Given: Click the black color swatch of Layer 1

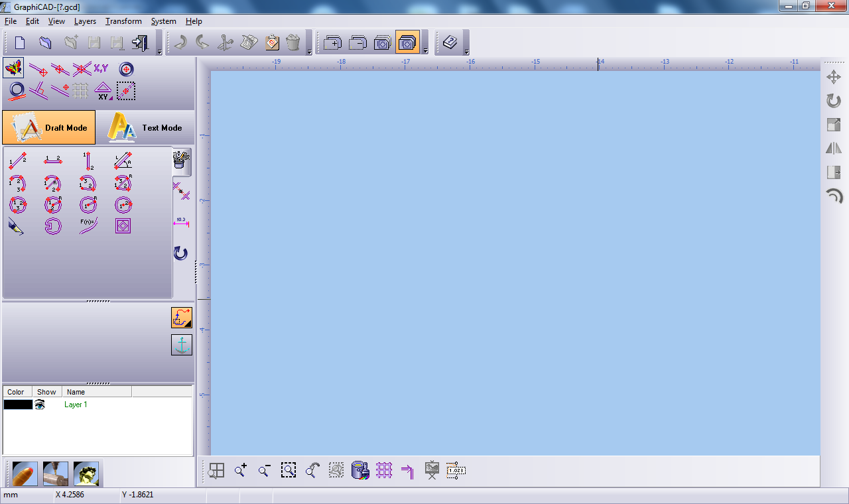Looking at the screenshot, I should point(18,405).
